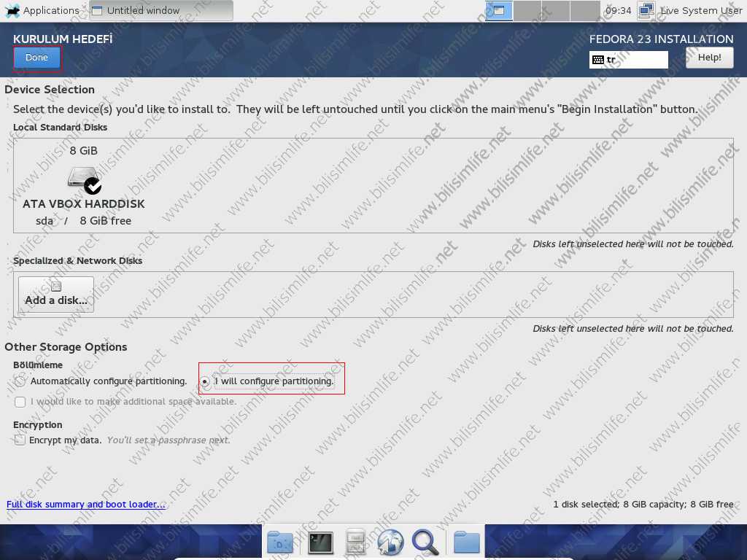This screenshot has height=560, width=747.
Task: Open the Applications menu in the top panel
Action: pos(42,10)
